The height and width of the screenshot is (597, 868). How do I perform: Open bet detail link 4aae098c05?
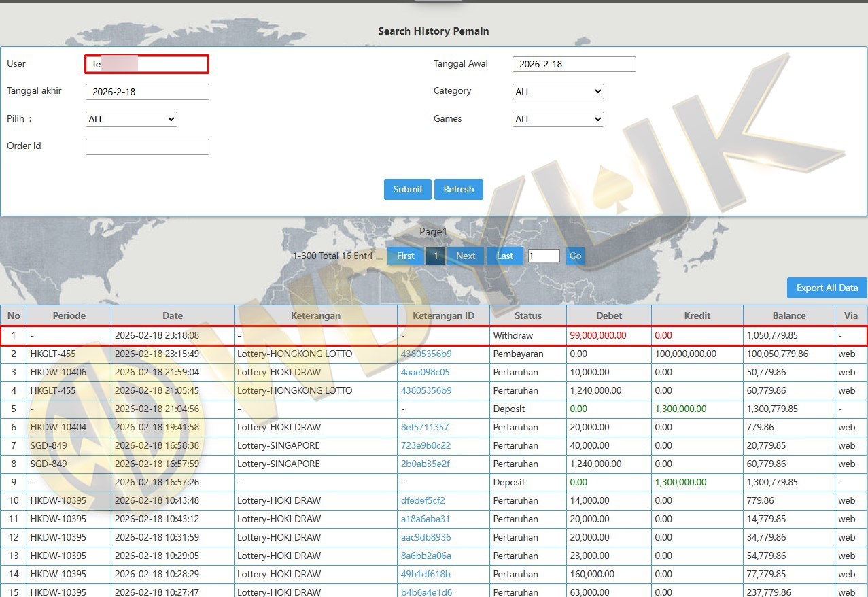pos(425,372)
